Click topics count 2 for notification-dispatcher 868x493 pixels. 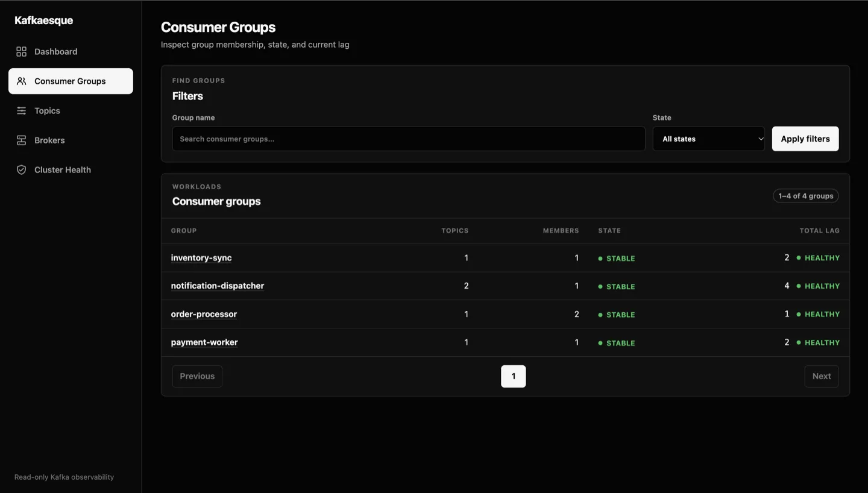pyautogui.click(x=466, y=286)
